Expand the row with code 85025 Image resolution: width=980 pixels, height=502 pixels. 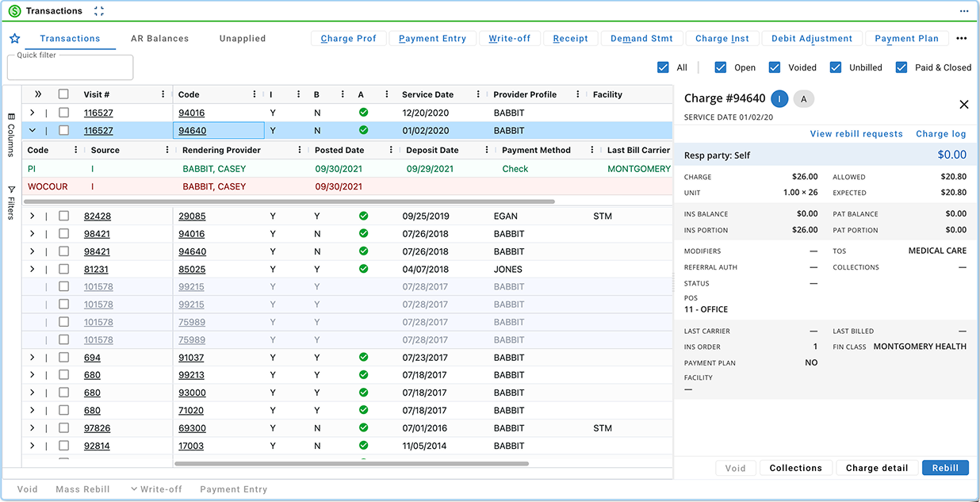tap(33, 269)
